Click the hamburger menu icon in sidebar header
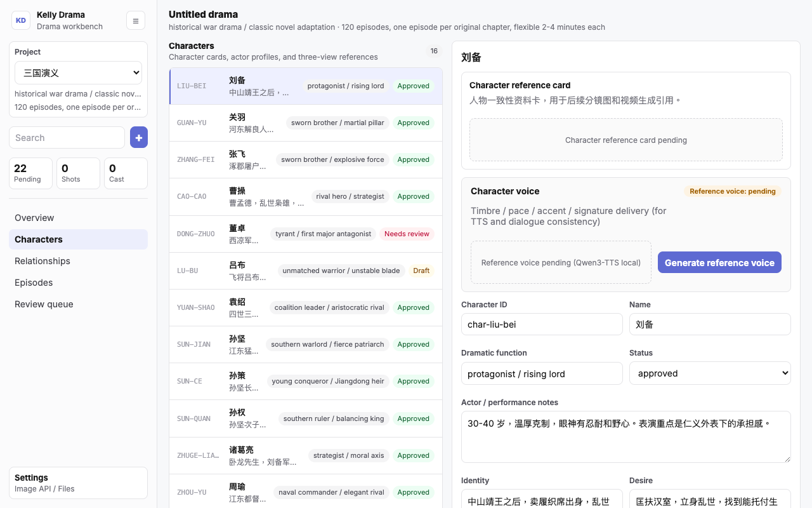Image resolution: width=812 pixels, height=508 pixels. [136, 20]
